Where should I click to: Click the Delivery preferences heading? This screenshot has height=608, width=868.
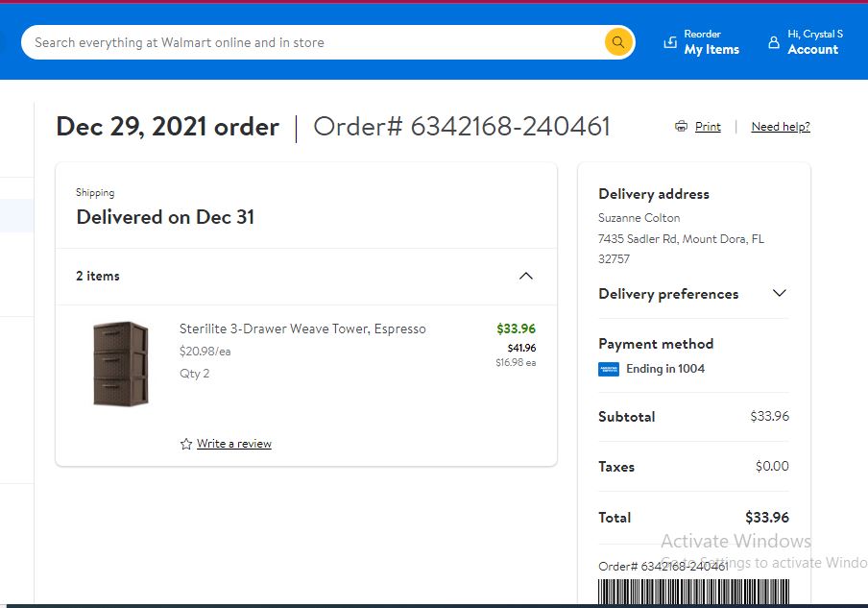[668, 294]
